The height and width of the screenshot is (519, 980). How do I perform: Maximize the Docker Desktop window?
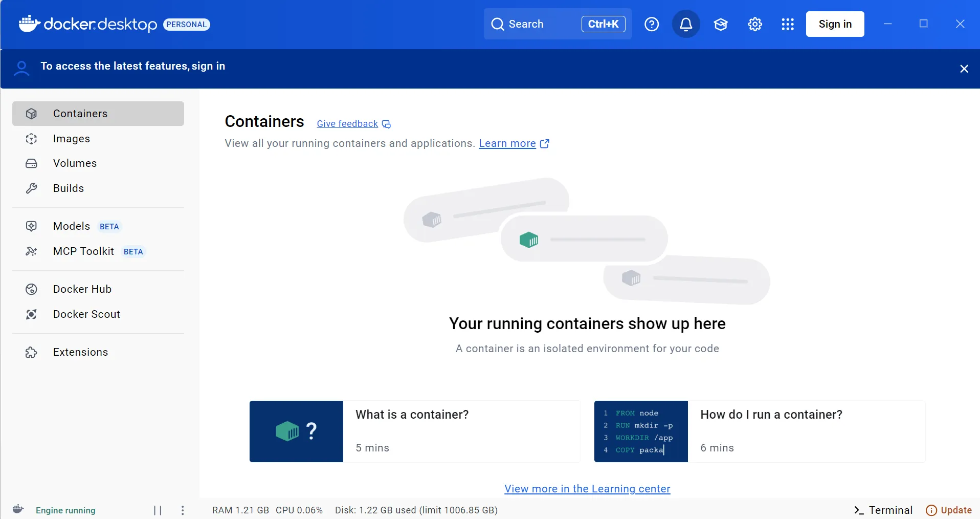pos(923,24)
